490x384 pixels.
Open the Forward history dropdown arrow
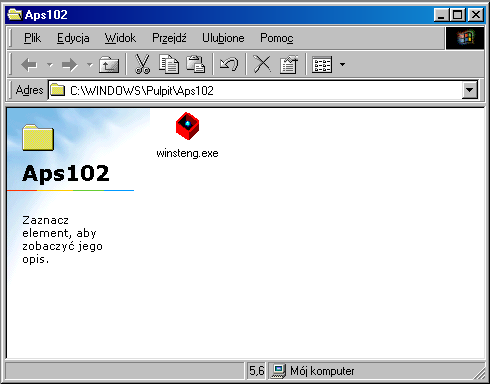click(x=89, y=64)
